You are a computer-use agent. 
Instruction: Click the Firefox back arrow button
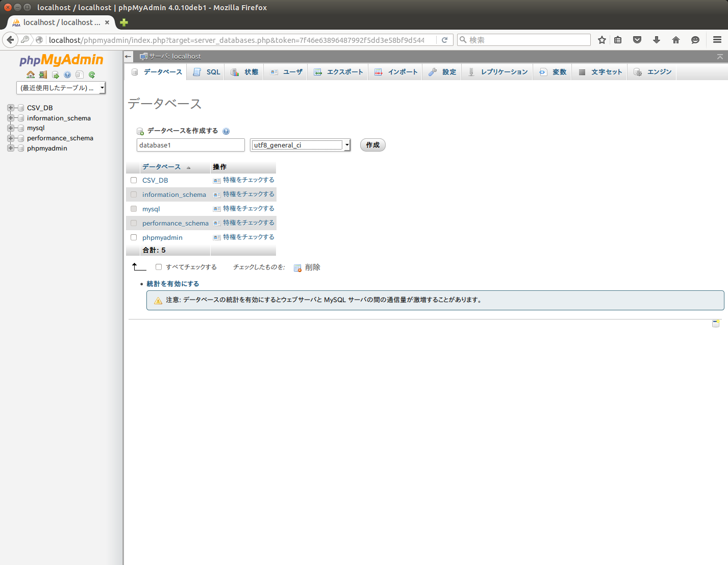(x=10, y=40)
